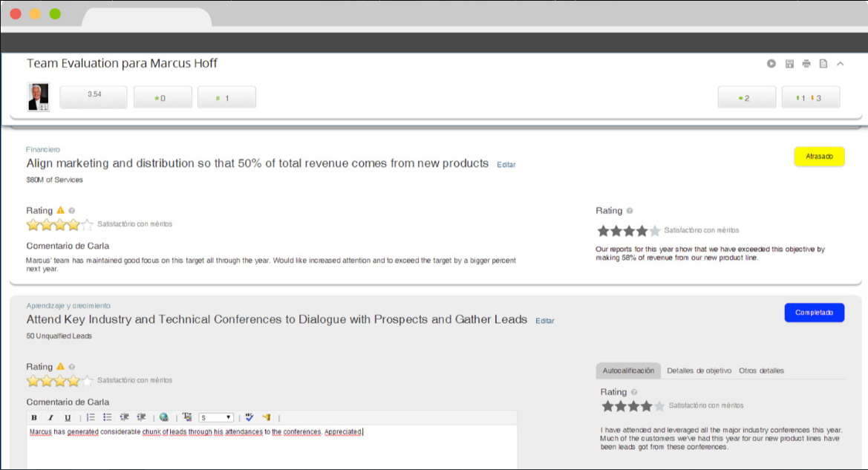This screenshot has height=470, width=868.
Task: Collapse the evaluation header with the chevron
Action: [x=840, y=63]
